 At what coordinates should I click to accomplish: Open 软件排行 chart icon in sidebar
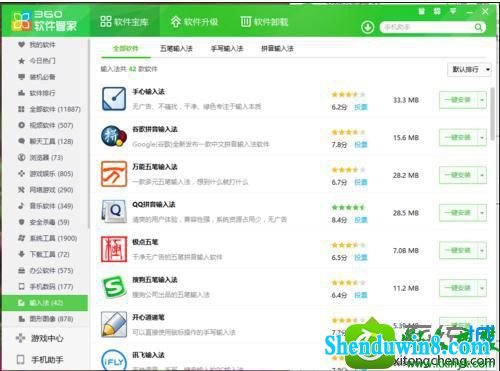22,93
